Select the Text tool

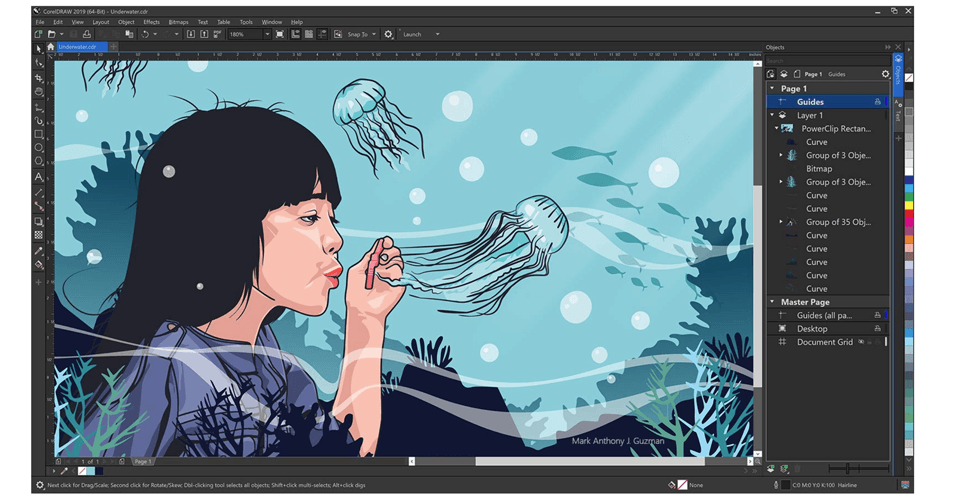point(39,177)
